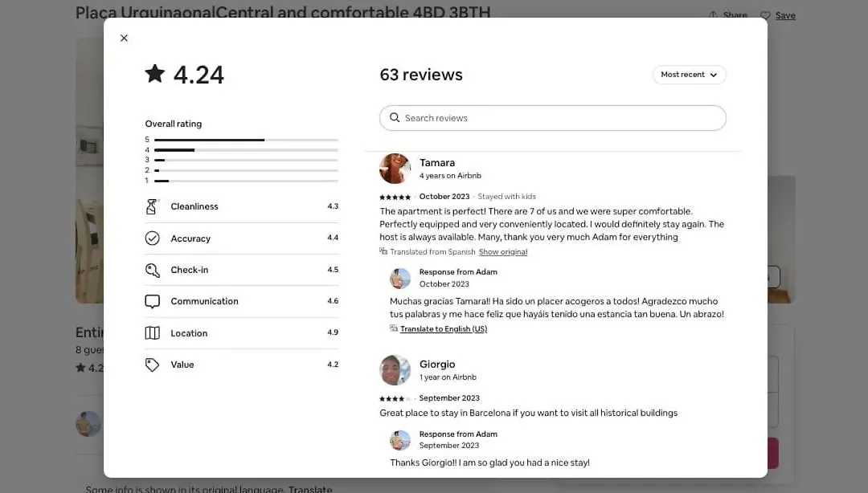Viewport: 868px width, 493px height.
Task: Click the Check-in score 4.5
Action: pos(332,270)
